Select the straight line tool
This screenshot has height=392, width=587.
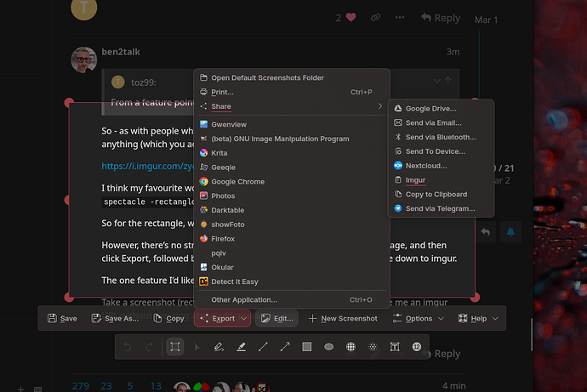point(263,347)
